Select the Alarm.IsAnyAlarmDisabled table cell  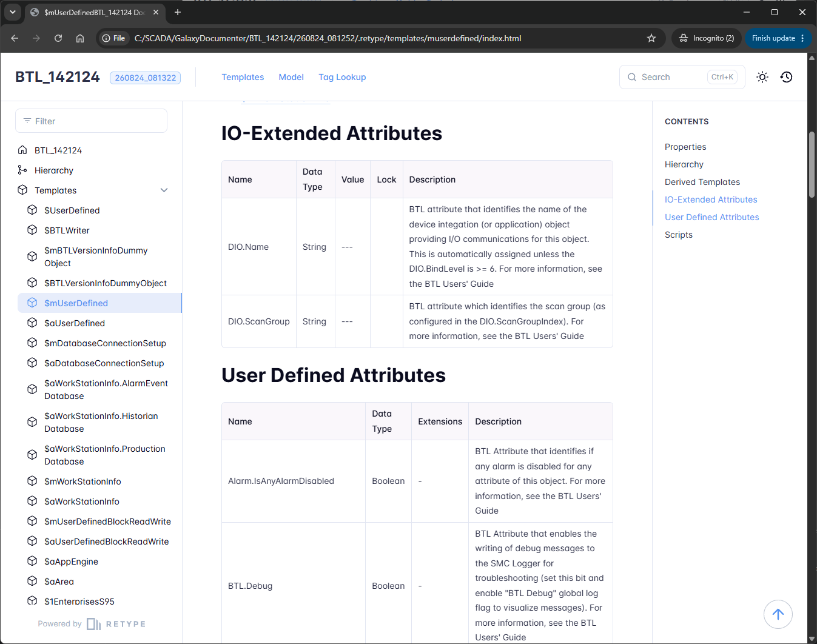[294, 481]
